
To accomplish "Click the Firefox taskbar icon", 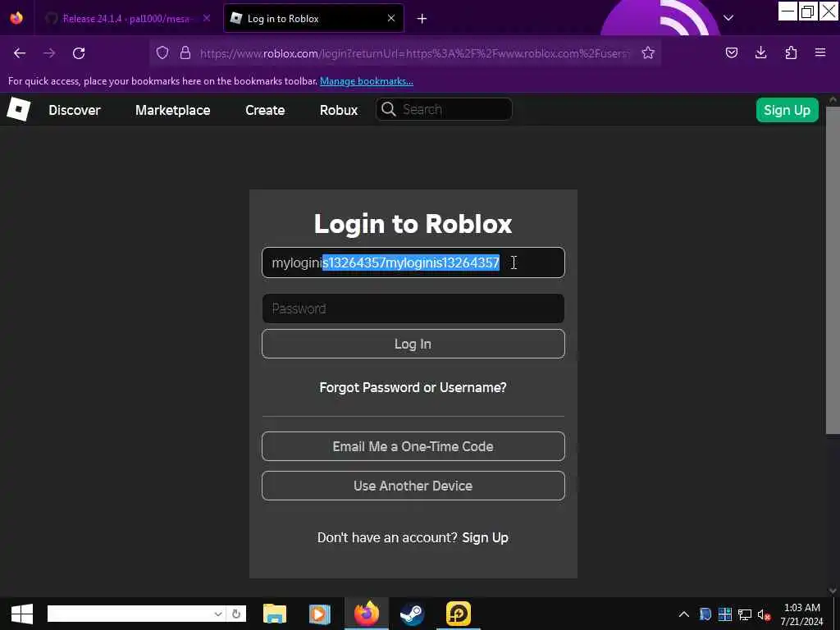I will [367, 614].
